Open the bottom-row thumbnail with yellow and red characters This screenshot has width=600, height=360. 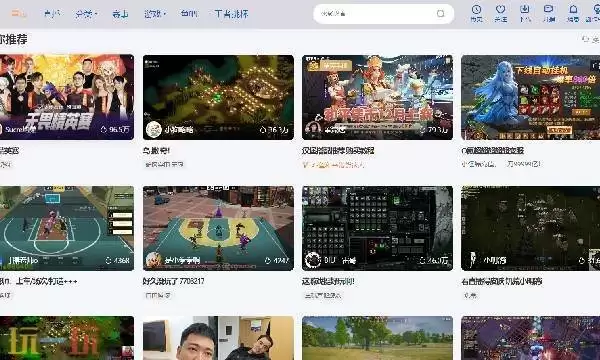click(x=67, y=338)
